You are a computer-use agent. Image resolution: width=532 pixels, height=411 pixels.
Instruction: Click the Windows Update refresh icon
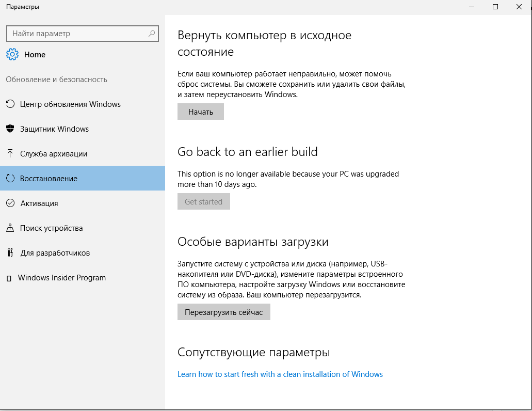[10, 104]
